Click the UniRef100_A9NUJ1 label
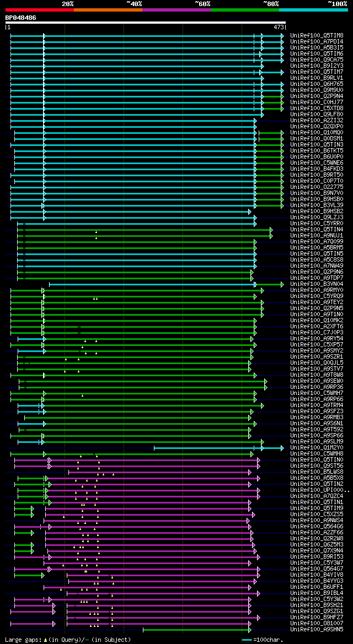The width and height of the screenshot is (353, 644). (317, 235)
